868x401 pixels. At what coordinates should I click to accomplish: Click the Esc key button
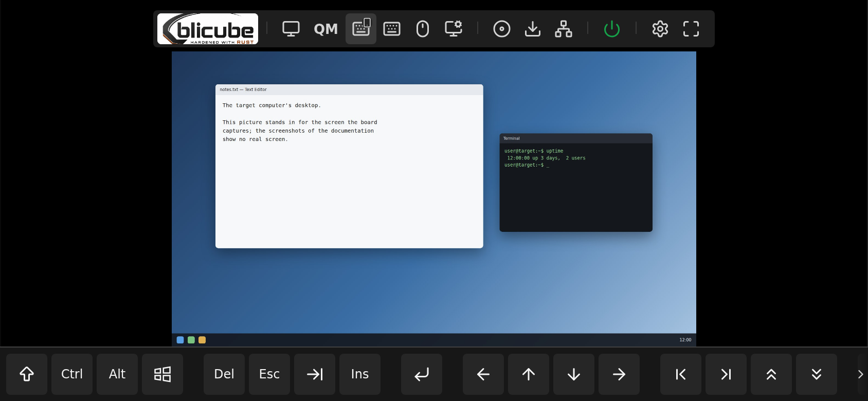pos(269,374)
